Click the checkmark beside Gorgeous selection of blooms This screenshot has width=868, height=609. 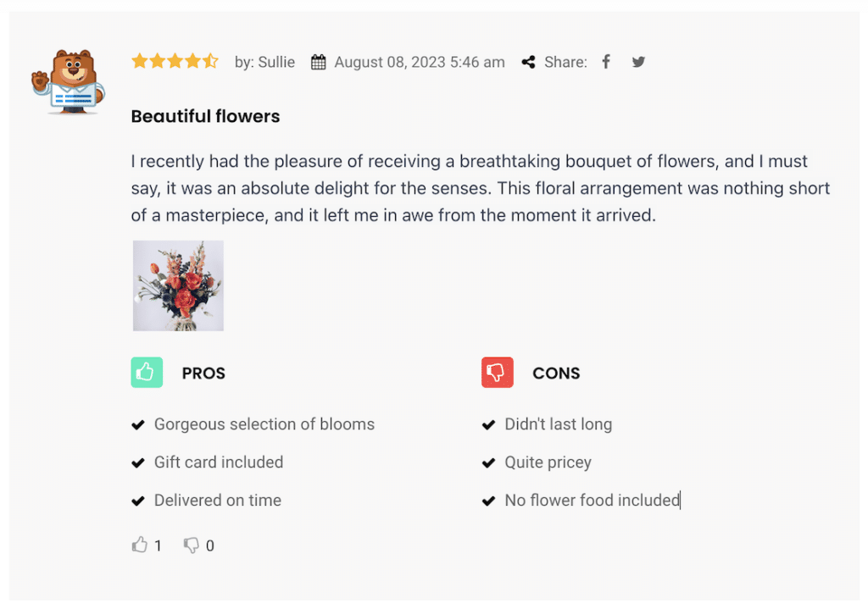[138, 424]
